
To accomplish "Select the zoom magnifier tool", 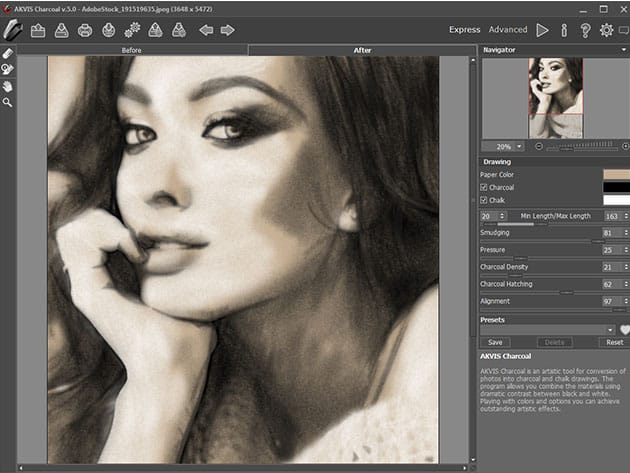I will (x=8, y=102).
